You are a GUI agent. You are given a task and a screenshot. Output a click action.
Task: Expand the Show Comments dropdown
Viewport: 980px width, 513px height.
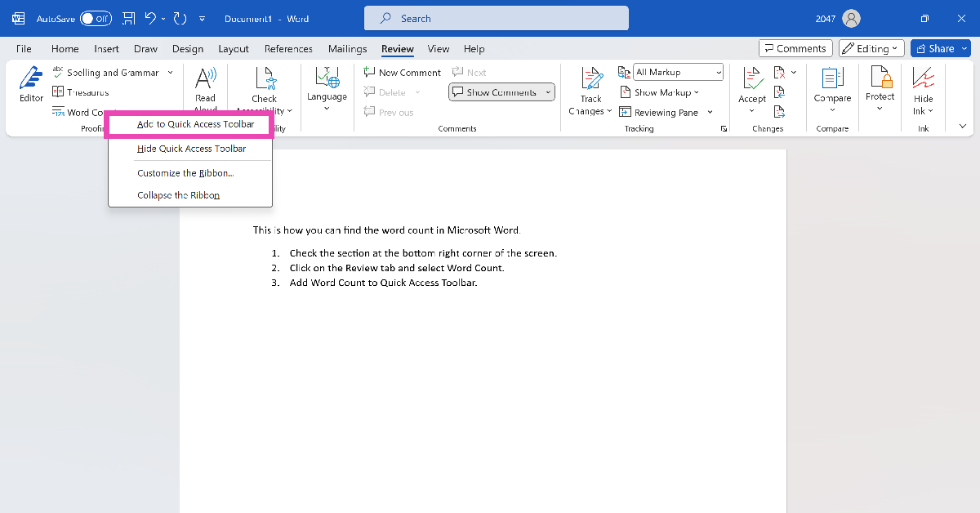tap(549, 92)
